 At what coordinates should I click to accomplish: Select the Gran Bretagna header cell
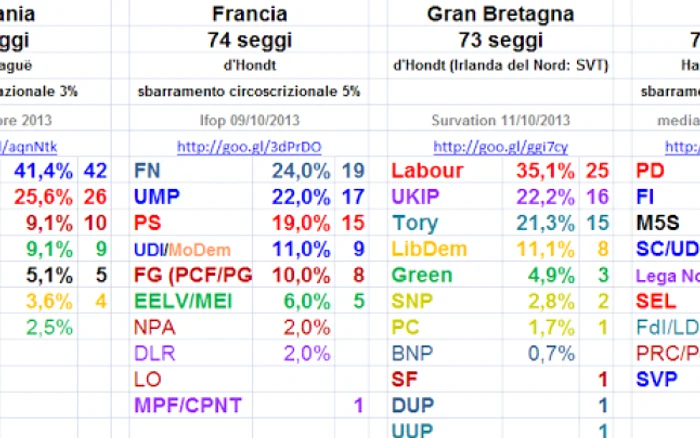[500, 13]
